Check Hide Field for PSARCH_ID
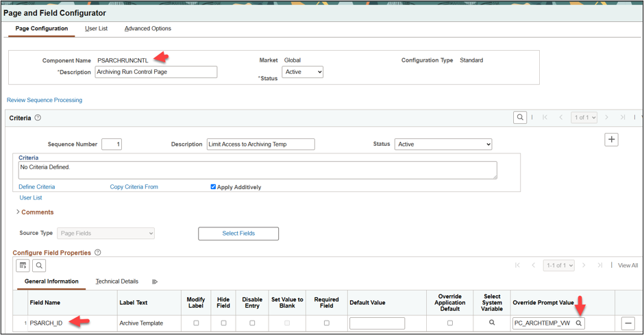The height and width of the screenshot is (335, 644). [223, 323]
